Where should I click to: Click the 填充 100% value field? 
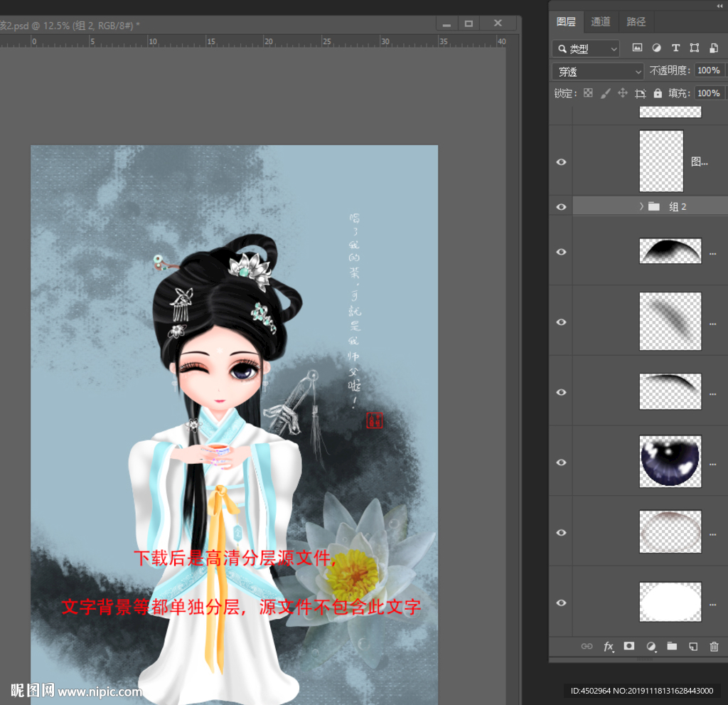point(709,93)
